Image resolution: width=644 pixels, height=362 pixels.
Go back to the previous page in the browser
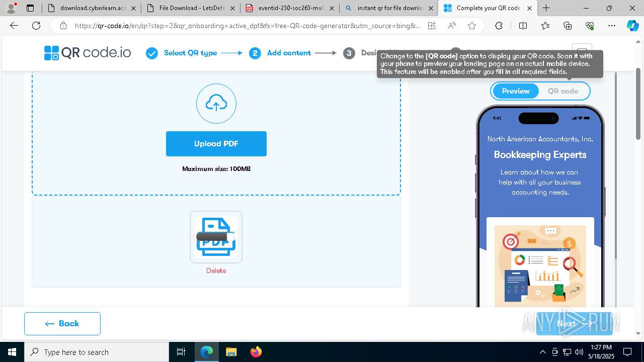(14, 26)
